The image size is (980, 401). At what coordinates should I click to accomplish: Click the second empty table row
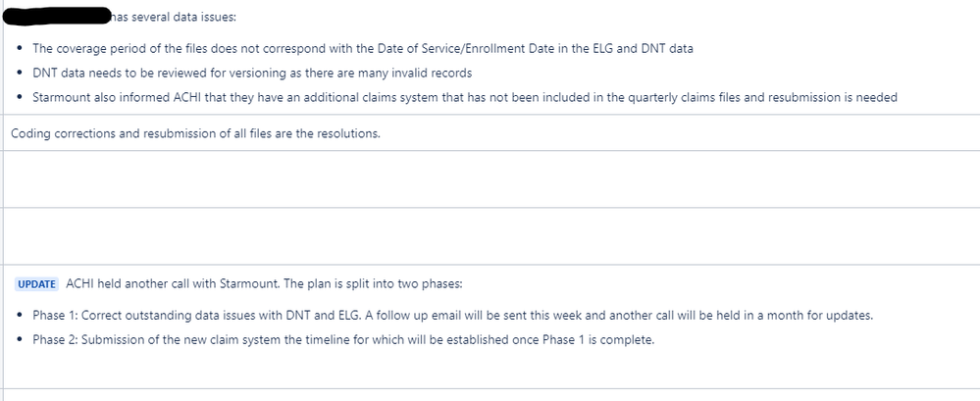490,236
